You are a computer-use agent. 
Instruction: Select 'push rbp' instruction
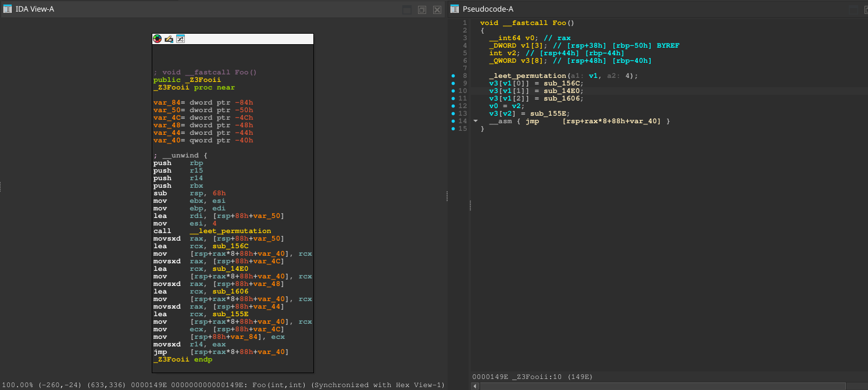coord(178,163)
